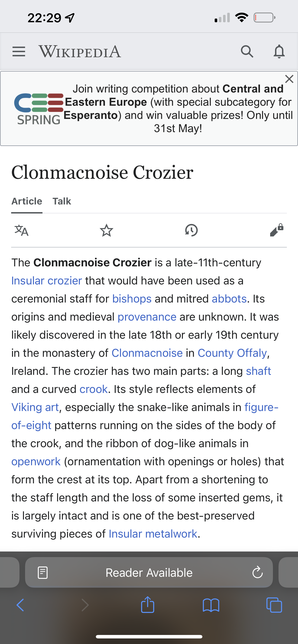
Task: Follow the Insular crozier link
Action: tap(47, 281)
